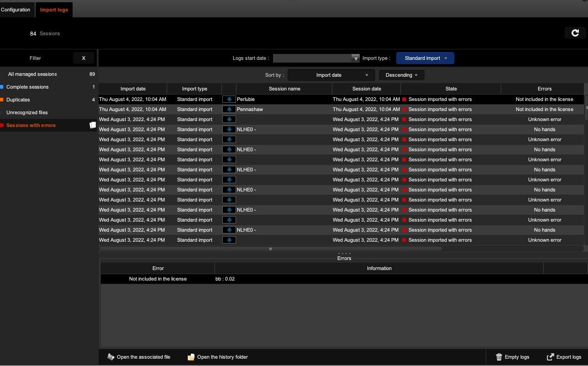Filter by Complete sessions

[49, 87]
